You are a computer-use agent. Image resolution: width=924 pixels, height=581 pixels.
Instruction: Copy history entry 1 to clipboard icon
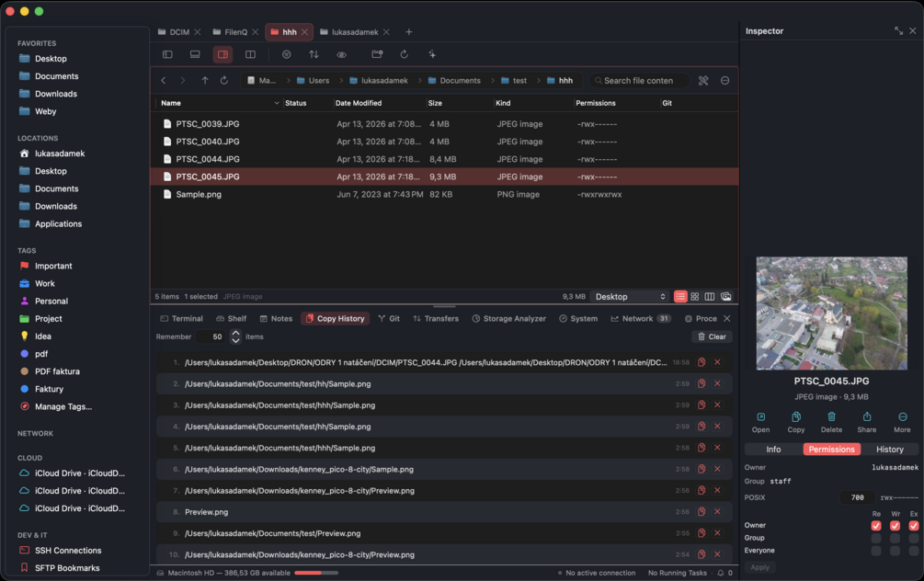click(702, 362)
